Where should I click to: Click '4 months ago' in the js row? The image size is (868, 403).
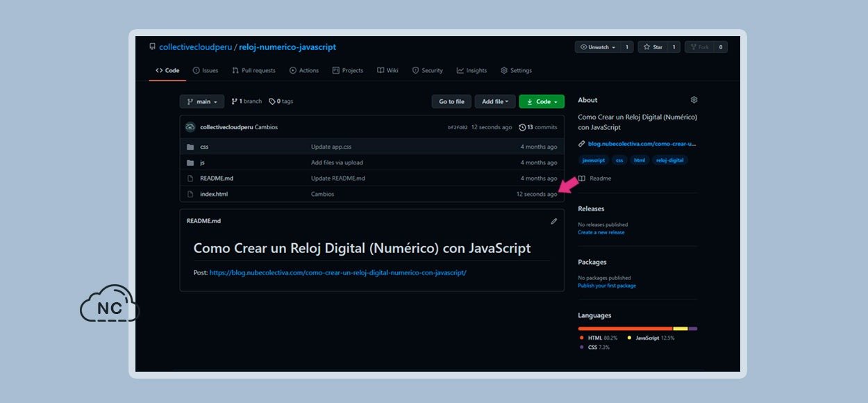pyautogui.click(x=539, y=163)
